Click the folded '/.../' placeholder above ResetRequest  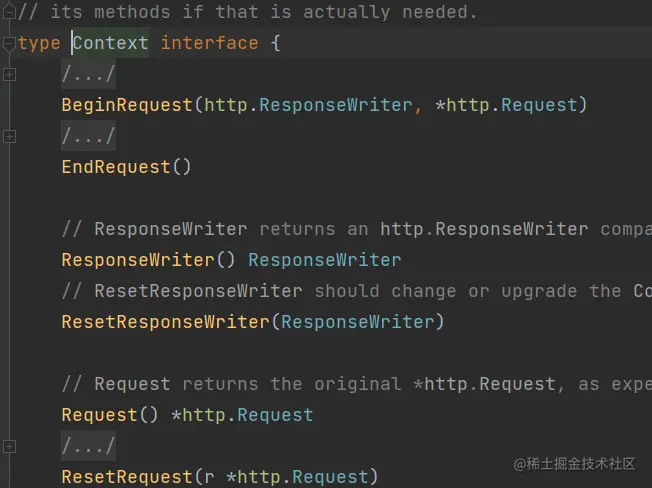pyautogui.click(x=88, y=446)
